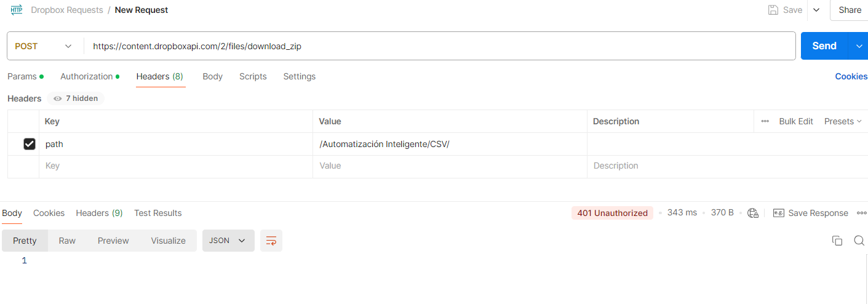Uncheck the path header checkbox
Viewport: 868px width, 304px height.
(29, 144)
